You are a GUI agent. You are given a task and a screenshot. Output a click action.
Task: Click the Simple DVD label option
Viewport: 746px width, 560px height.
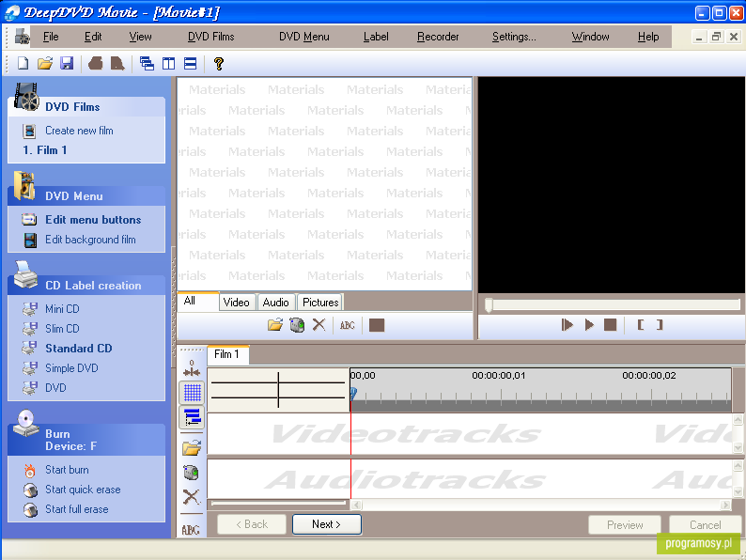pos(71,368)
